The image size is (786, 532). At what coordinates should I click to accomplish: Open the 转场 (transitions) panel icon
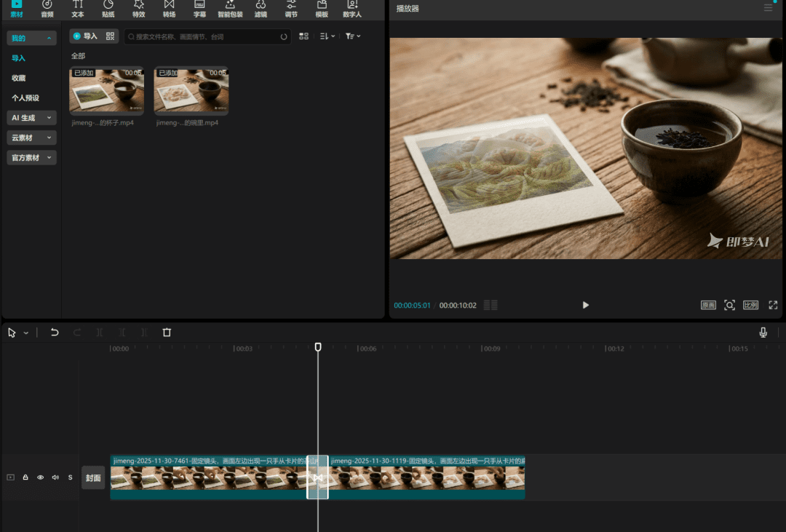(169, 8)
